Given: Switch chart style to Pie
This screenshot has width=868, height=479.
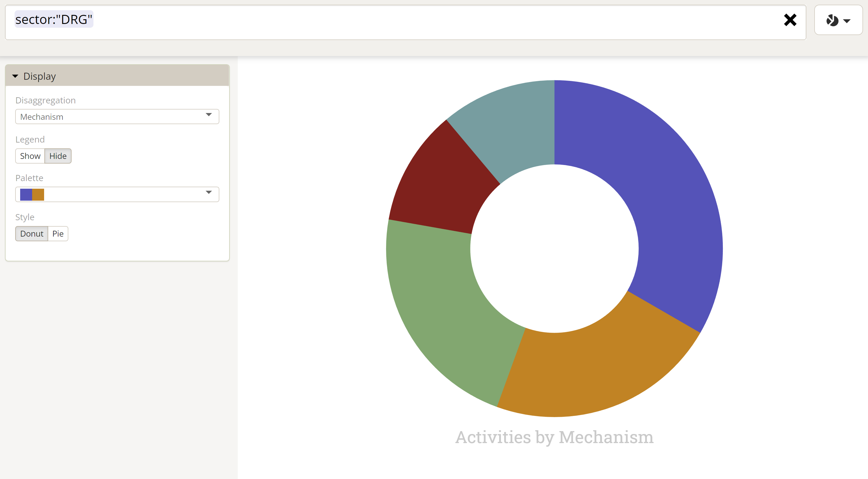Looking at the screenshot, I should pyautogui.click(x=58, y=234).
